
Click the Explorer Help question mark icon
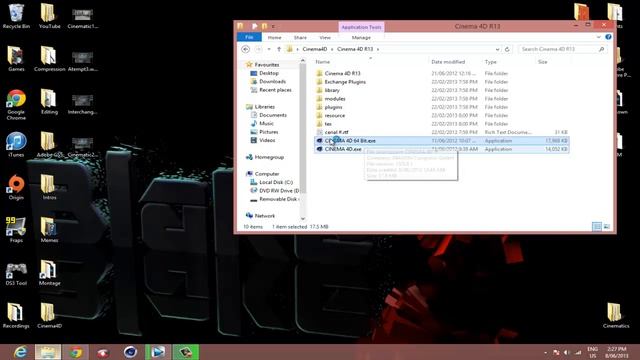click(608, 37)
